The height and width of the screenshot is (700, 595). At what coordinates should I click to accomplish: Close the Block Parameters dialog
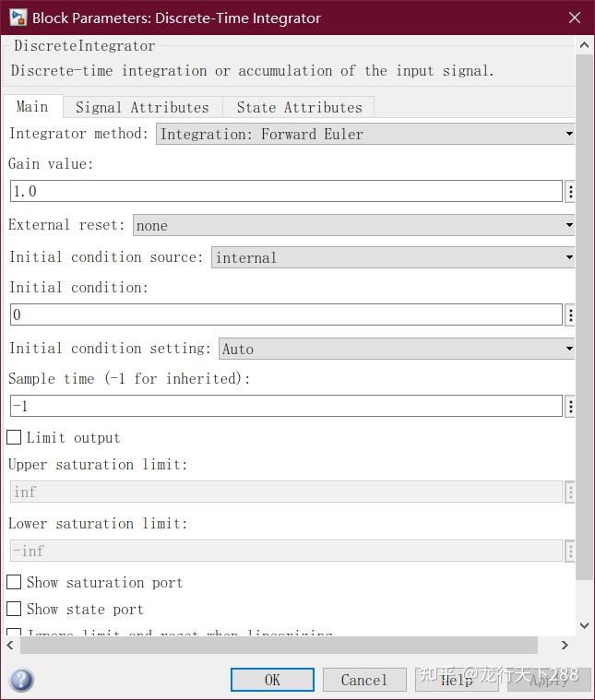click(574, 18)
